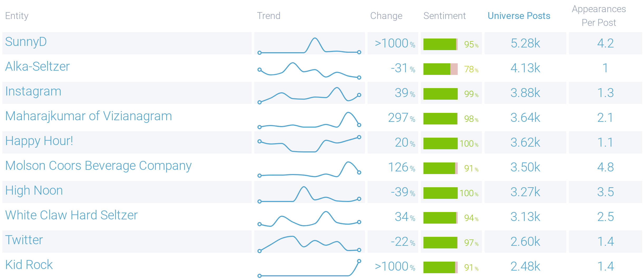Click the Change column header

pyautogui.click(x=386, y=16)
